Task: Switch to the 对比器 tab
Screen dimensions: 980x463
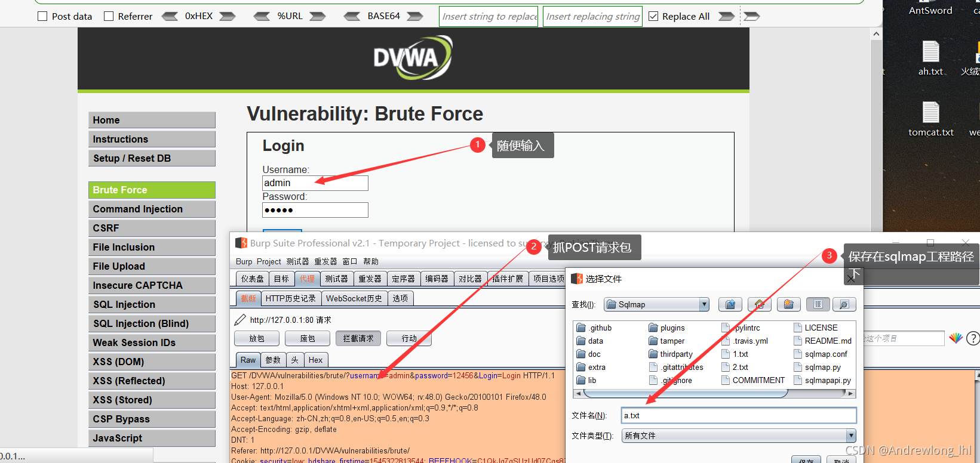Action: click(x=470, y=279)
